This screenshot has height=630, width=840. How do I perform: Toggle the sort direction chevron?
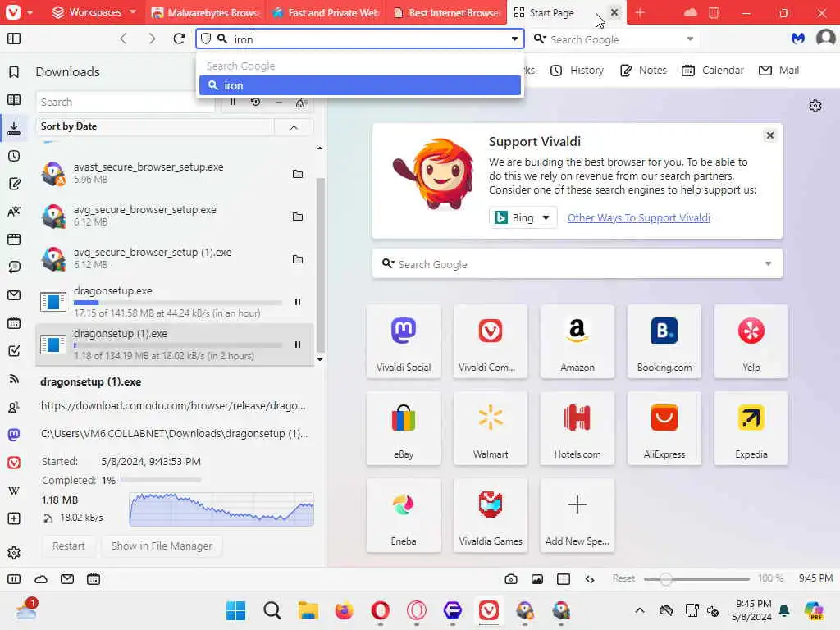tap(294, 127)
